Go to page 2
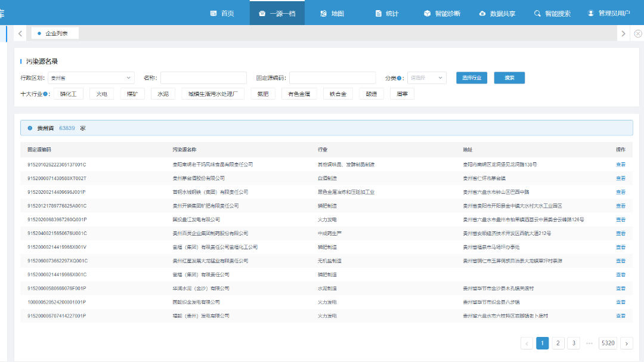The height and width of the screenshot is (362, 644). pyautogui.click(x=558, y=343)
